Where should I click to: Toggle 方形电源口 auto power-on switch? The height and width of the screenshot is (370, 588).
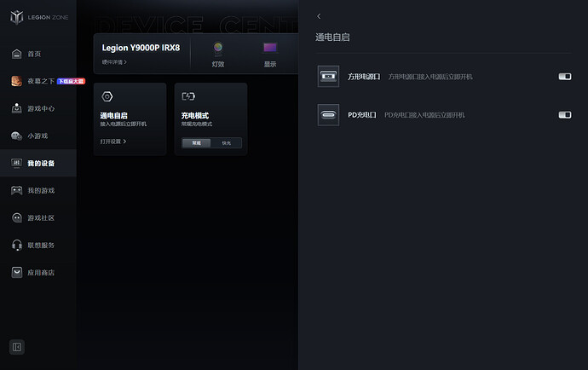point(565,77)
